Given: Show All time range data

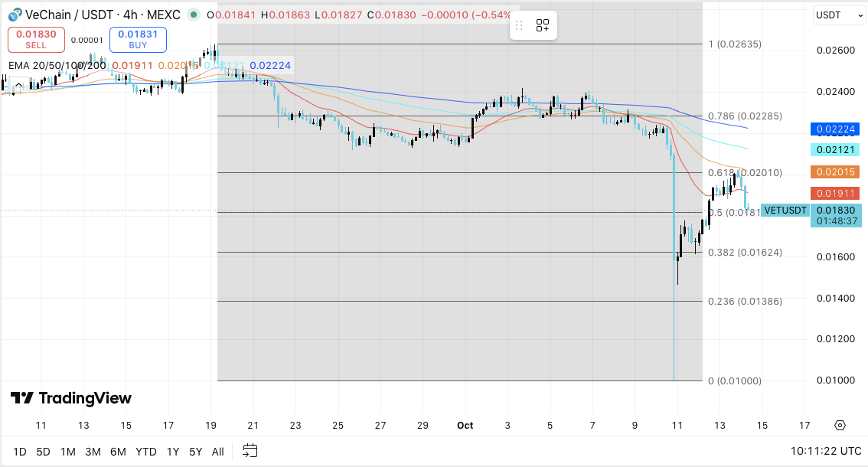Looking at the screenshot, I should point(217,452).
